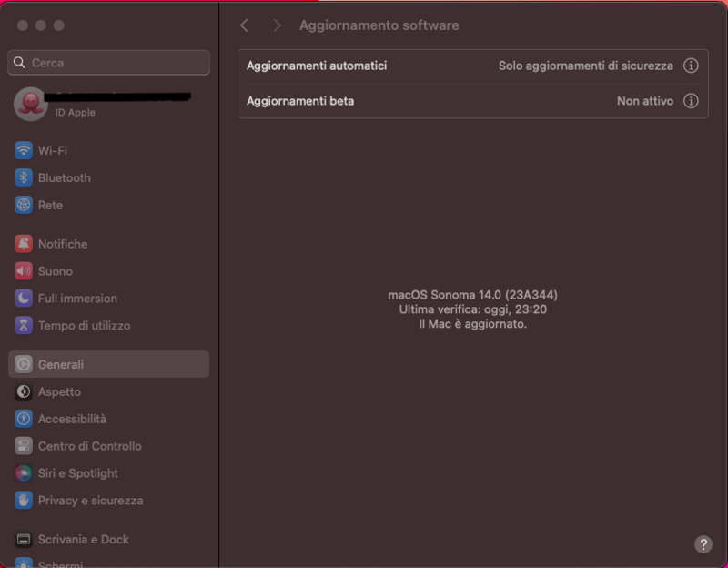The image size is (728, 568).
Task: Click the help question mark button
Action: (x=703, y=543)
